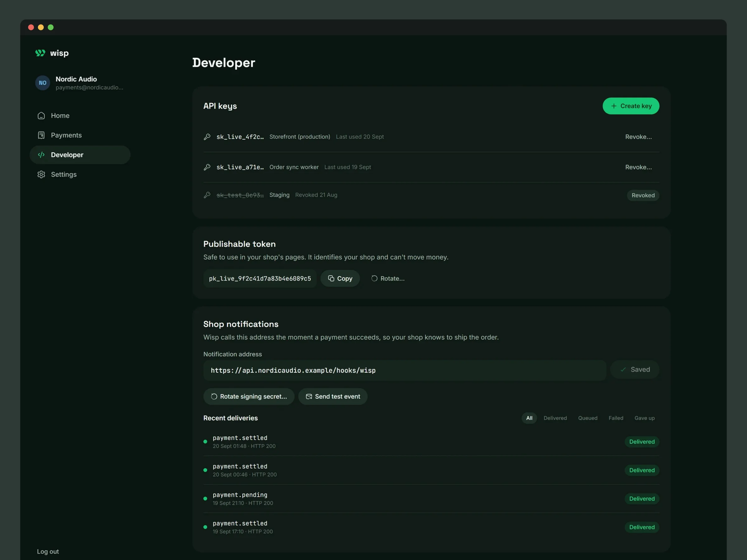
Task: Show Queued deliveries
Action: tap(588, 418)
